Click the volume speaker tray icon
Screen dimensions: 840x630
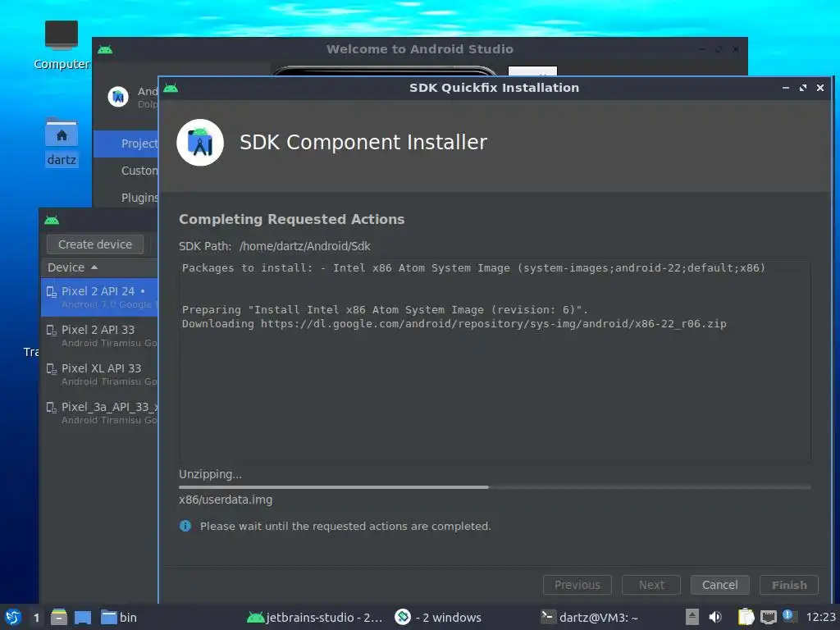click(x=715, y=617)
